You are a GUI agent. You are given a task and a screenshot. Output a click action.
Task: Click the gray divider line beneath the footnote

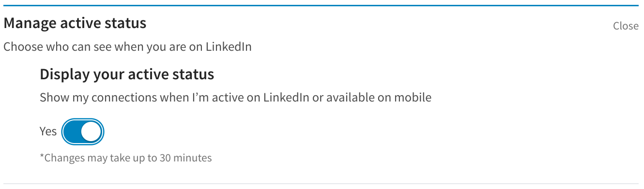tap(322, 184)
